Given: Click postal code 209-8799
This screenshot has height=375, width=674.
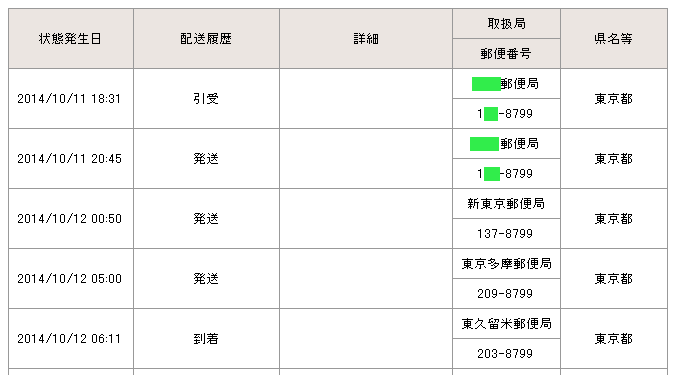Looking at the screenshot, I should point(506,294).
